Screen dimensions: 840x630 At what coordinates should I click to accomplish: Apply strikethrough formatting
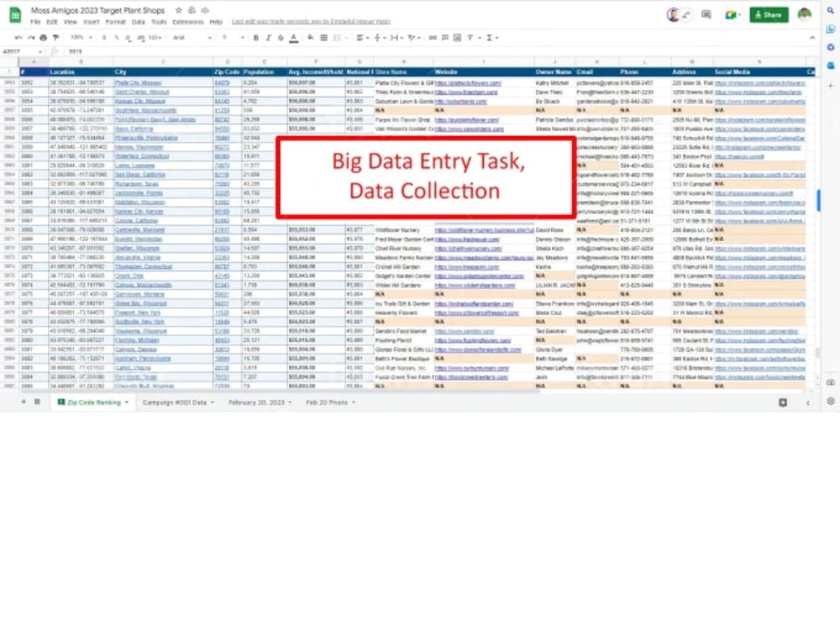pos(281,38)
